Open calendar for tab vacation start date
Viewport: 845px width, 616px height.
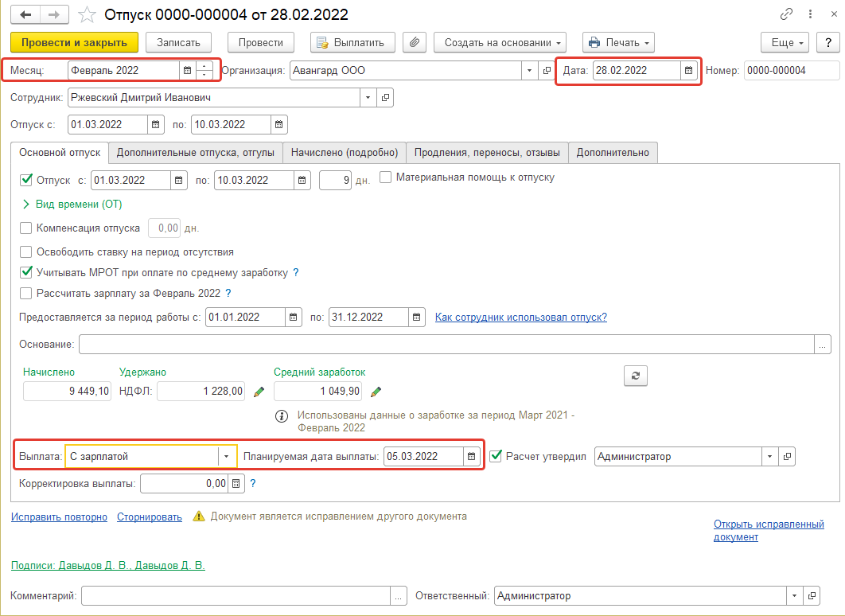click(x=178, y=181)
